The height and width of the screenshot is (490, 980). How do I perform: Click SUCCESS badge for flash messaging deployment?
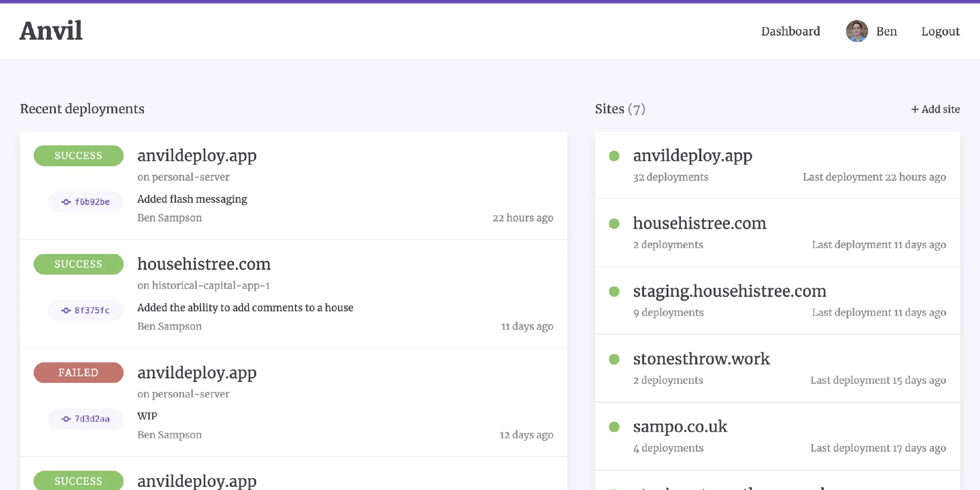tap(79, 156)
